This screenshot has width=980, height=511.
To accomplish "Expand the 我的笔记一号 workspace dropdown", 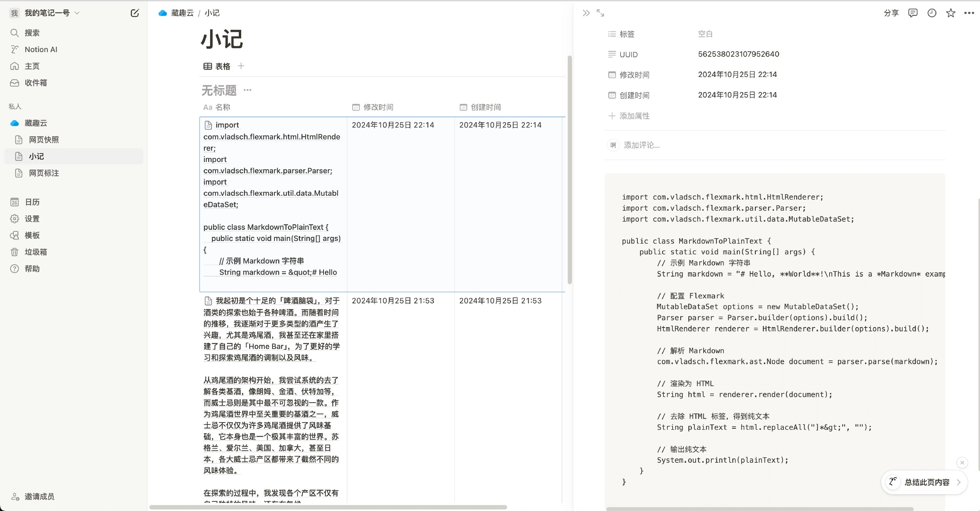I will tap(45, 13).
